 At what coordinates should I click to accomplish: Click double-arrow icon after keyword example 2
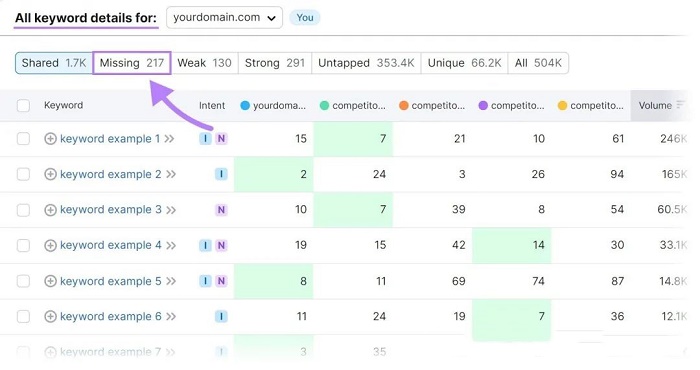tap(171, 175)
